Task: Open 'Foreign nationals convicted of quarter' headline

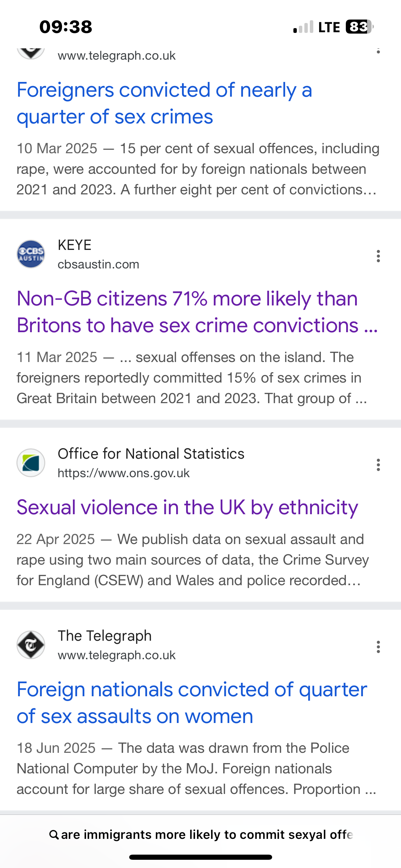Action: coord(192,703)
